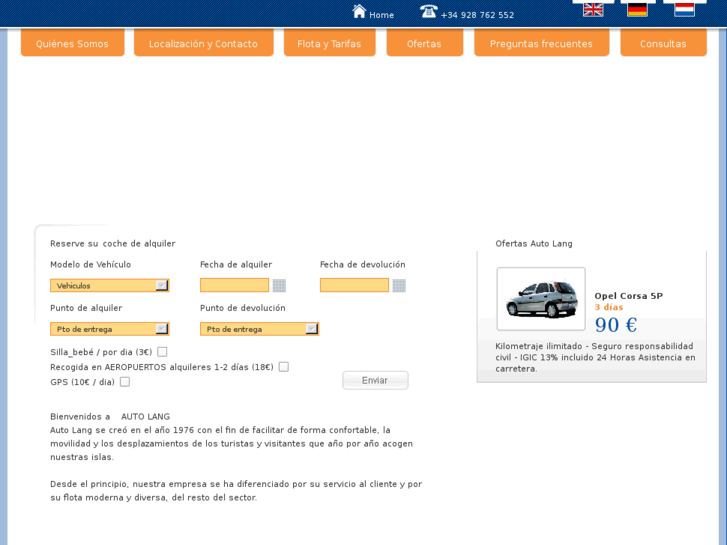Open Preguntas frecuentes
The height and width of the screenshot is (545, 727).
tap(541, 43)
